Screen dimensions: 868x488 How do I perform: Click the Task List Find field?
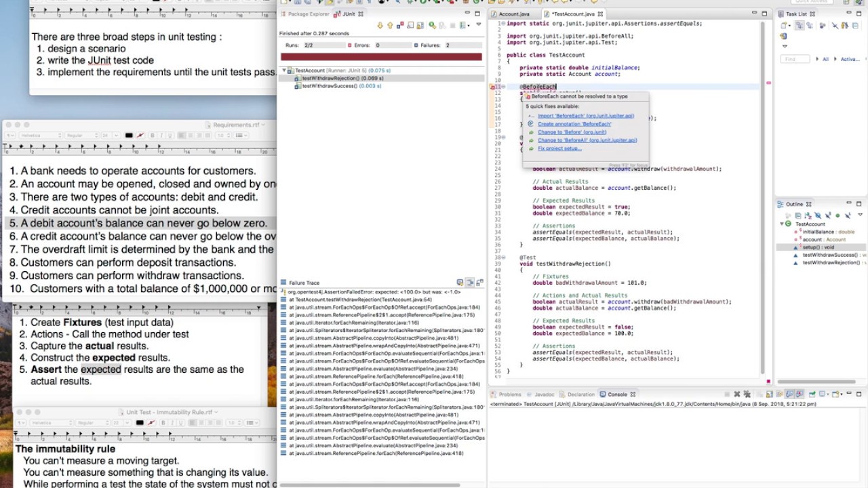point(795,59)
